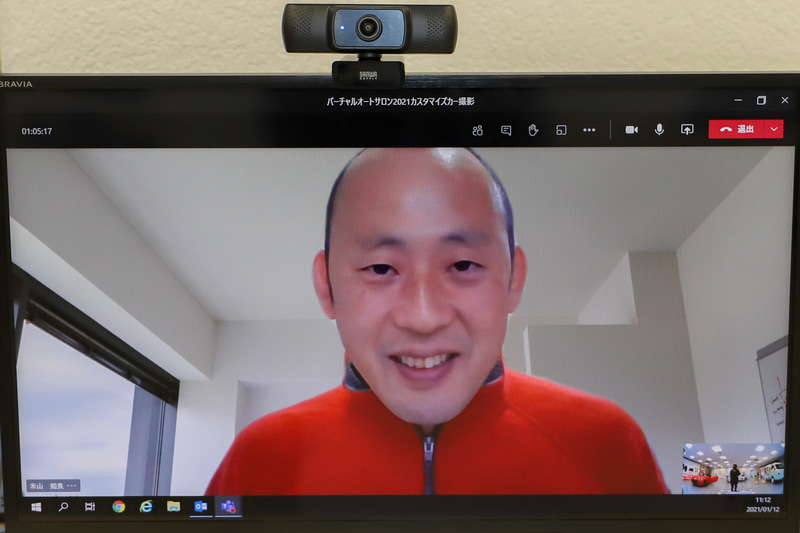Open File Explorer from taskbar
The width and height of the screenshot is (800, 533).
pos(173,506)
